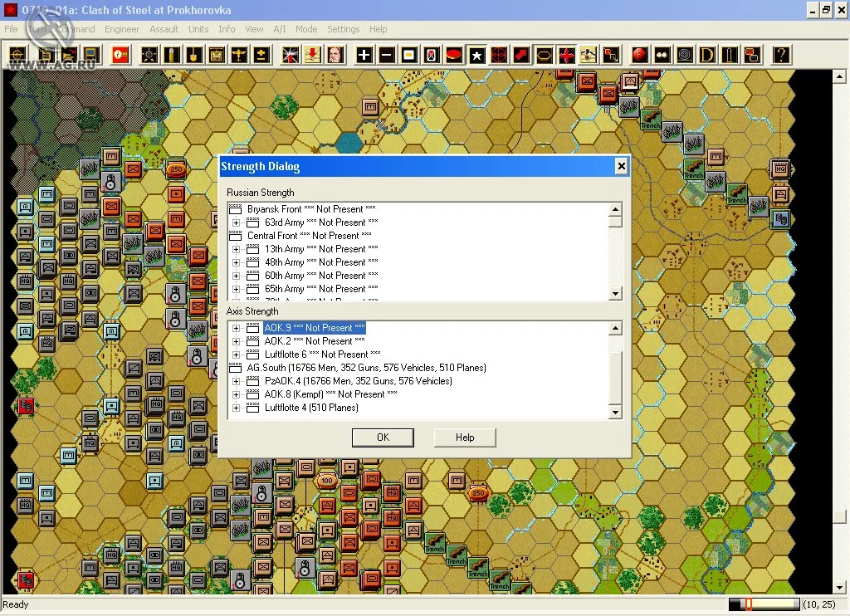Viewport: 850px width, 616px height.
Task: Expand the PzAOK.4 tree node
Action: click(x=236, y=381)
